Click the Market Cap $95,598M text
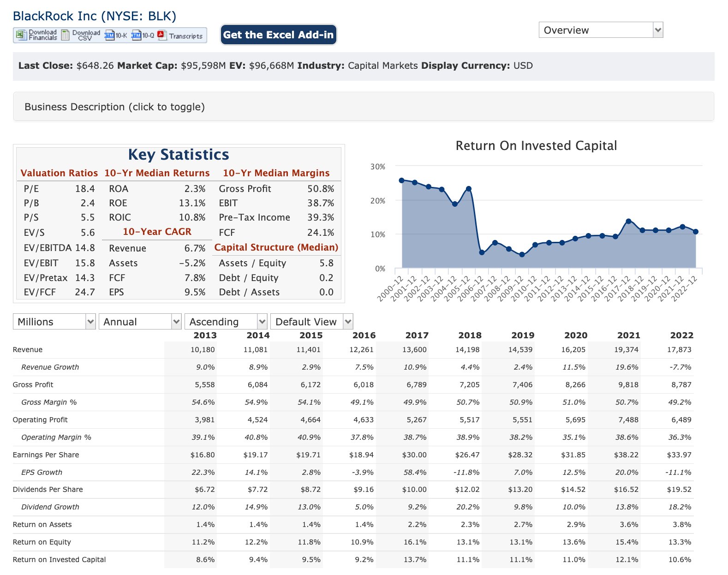 click(172, 66)
